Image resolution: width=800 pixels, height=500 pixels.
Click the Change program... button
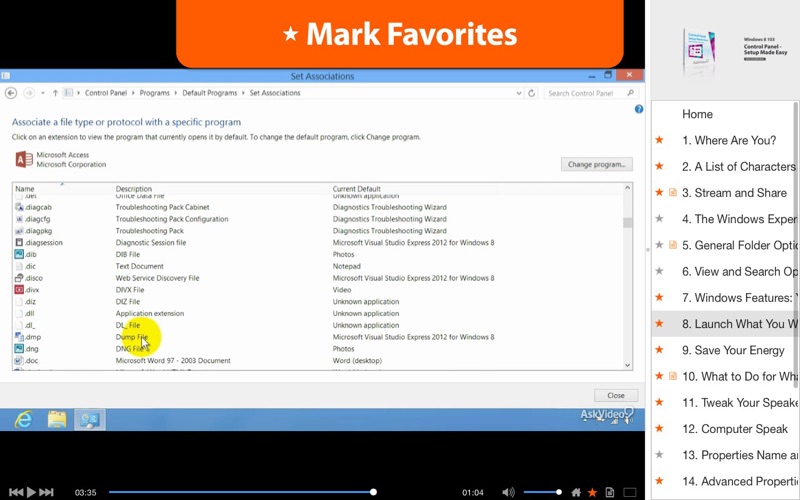tap(596, 164)
